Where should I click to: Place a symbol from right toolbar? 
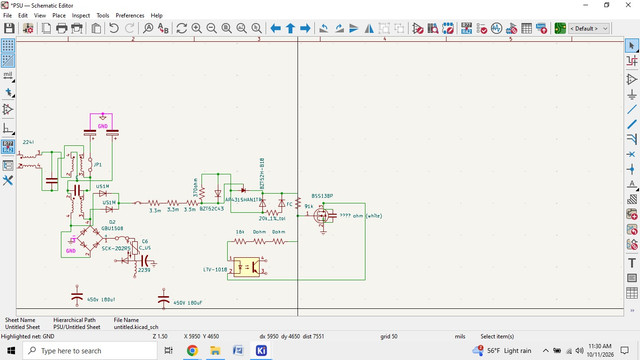632,79
